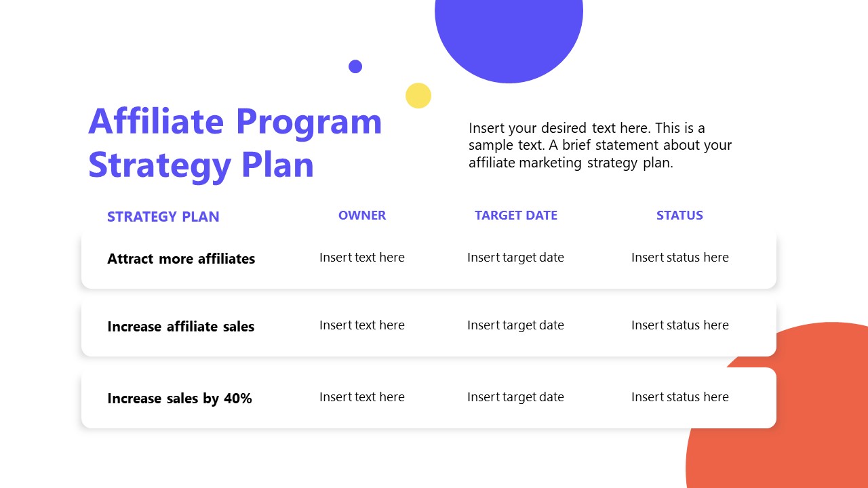Select the STATUS column header

(x=679, y=216)
